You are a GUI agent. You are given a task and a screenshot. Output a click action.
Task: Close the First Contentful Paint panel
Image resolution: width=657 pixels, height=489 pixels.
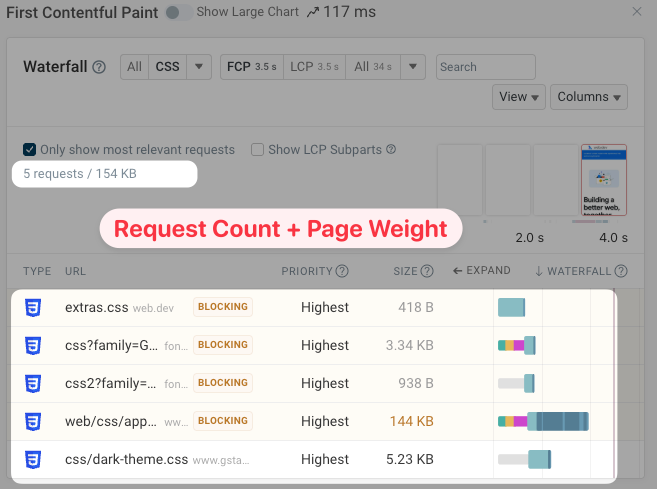point(638,11)
